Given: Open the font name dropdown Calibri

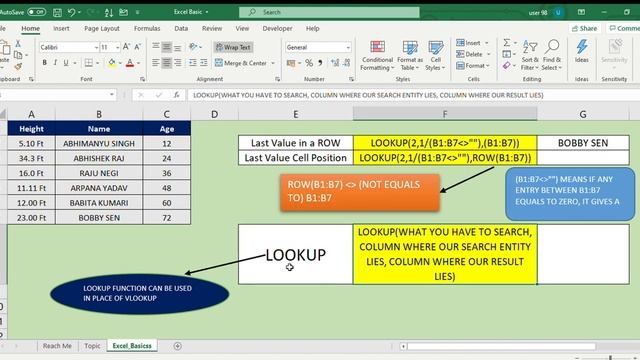Looking at the screenshot, I should pos(96,47).
